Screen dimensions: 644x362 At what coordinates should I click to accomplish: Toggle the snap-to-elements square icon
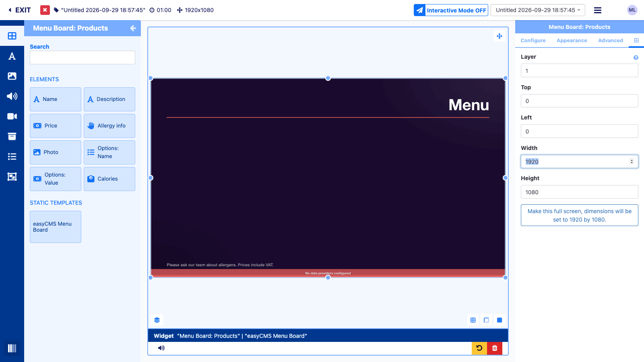[500, 320]
